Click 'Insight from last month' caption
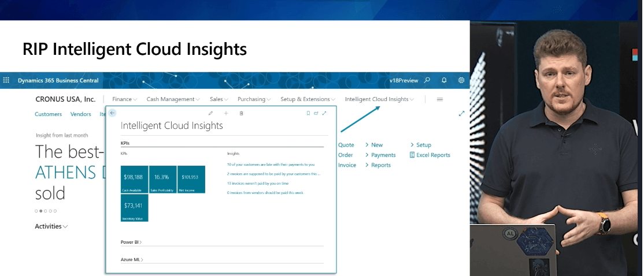Viewport: 644px width, 276px height. [x=62, y=135]
